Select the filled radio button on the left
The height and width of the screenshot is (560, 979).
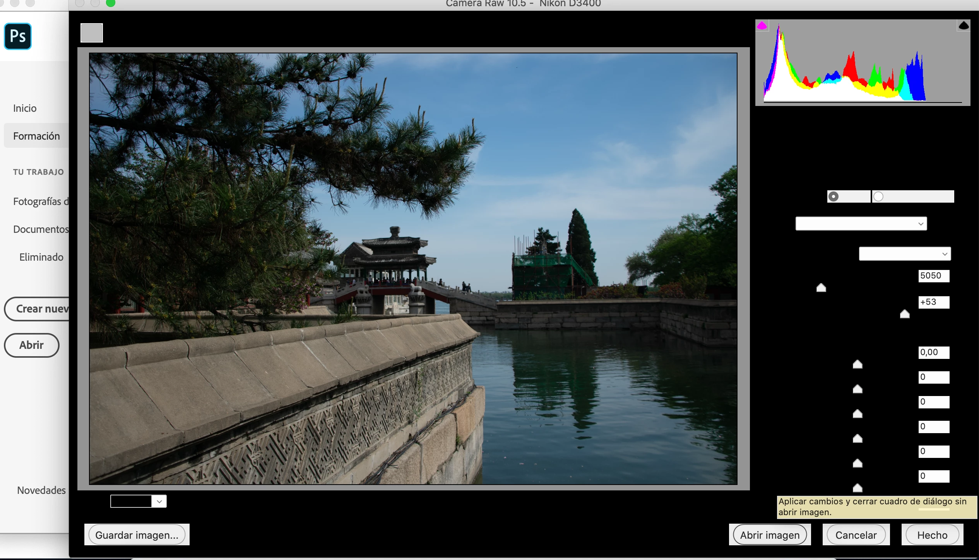point(834,196)
